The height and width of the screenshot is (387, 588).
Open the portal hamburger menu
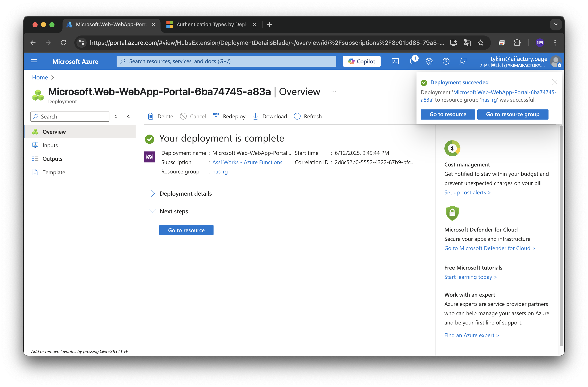(34, 61)
